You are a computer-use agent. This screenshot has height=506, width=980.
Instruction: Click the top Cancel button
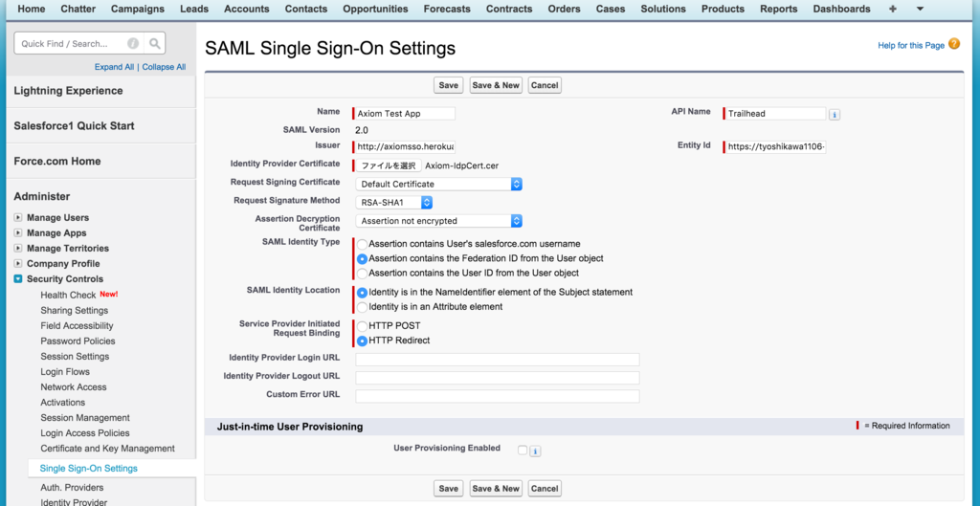pyautogui.click(x=545, y=85)
